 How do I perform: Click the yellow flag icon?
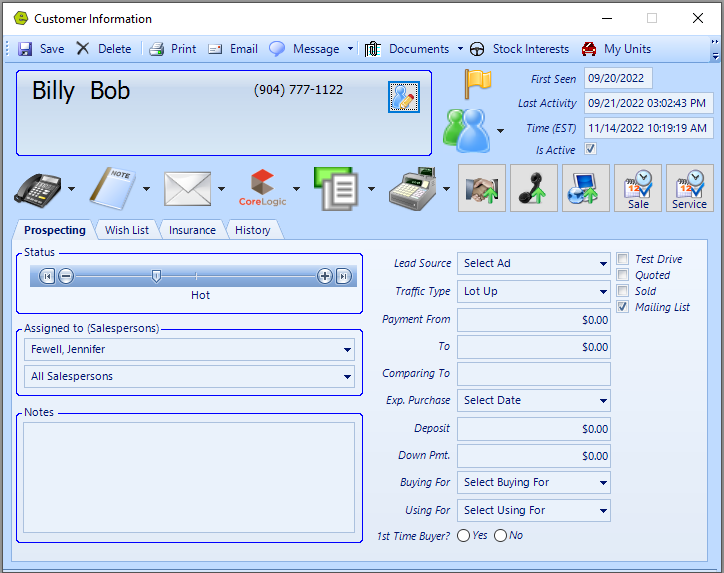pyautogui.click(x=478, y=84)
